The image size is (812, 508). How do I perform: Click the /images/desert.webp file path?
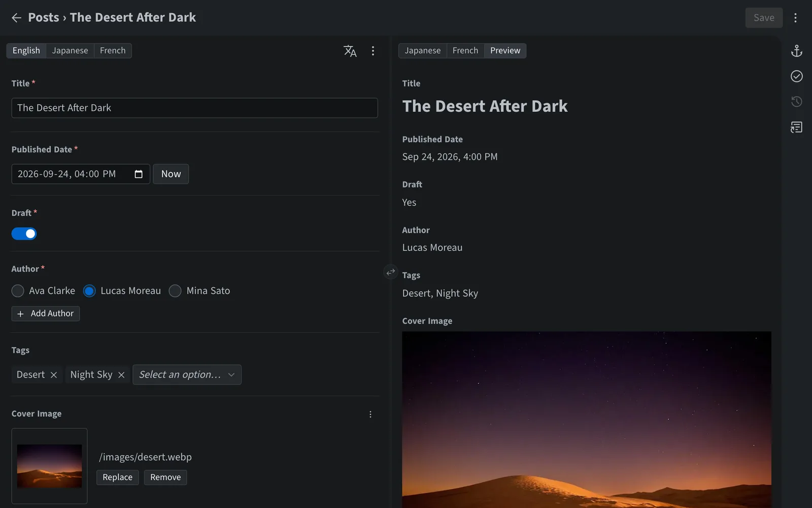(145, 457)
